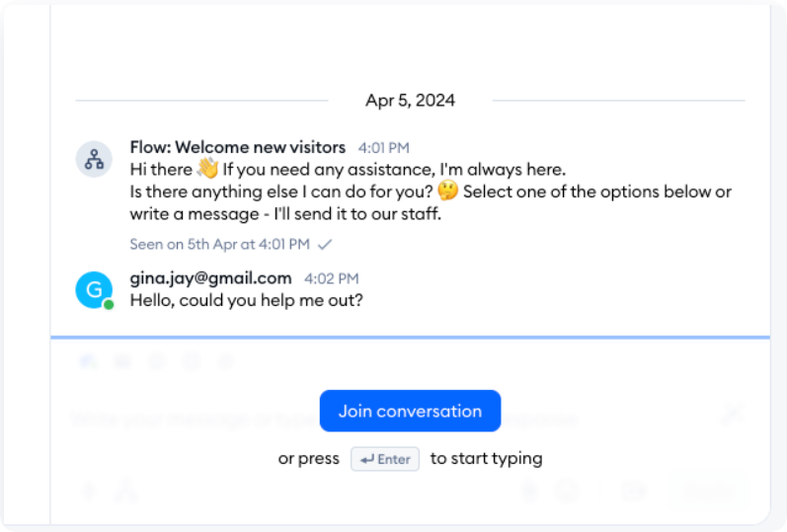Click the Flow bot avatar icon
The height and width of the screenshot is (532, 787).
(x=94, y=159)
